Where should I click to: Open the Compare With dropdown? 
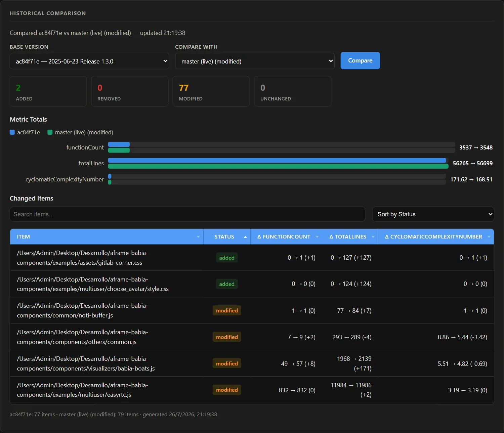pyautogui.click(x=255, y=61)
